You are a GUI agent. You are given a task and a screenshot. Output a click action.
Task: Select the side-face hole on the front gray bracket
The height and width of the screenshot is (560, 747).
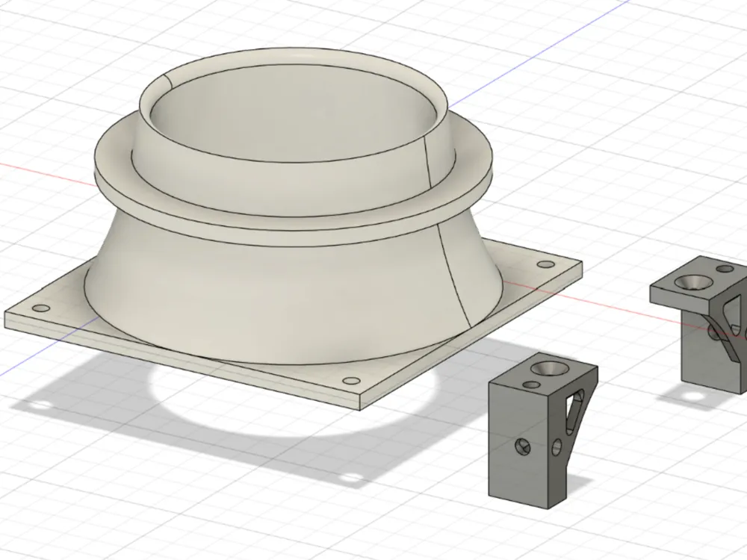coord(557,447)
